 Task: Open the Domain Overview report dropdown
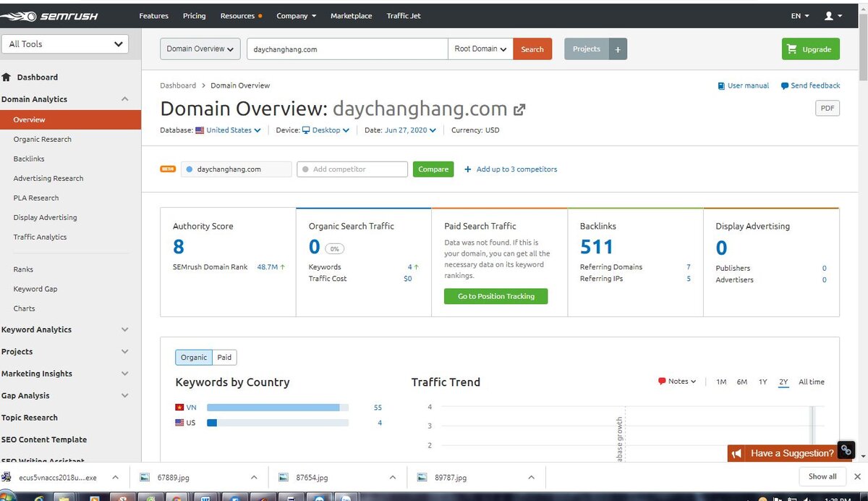200,49
